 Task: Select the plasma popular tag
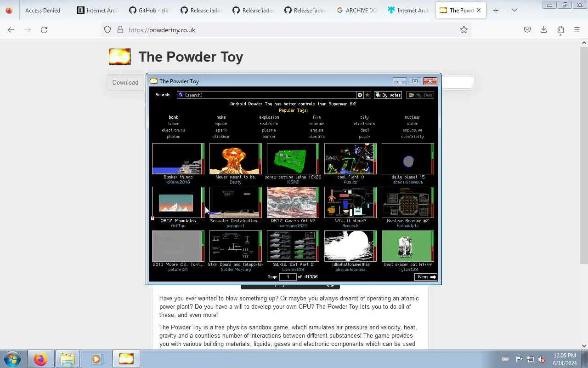click(x=269, y=130)
